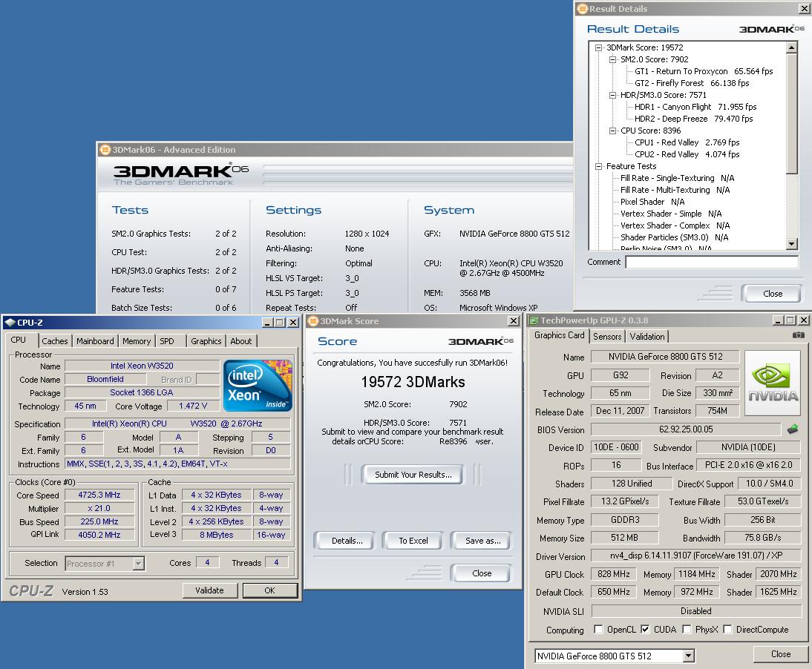This screenshot has width=812, height=669.
Task: Click the Result Details window title icon
Action: 583,8
